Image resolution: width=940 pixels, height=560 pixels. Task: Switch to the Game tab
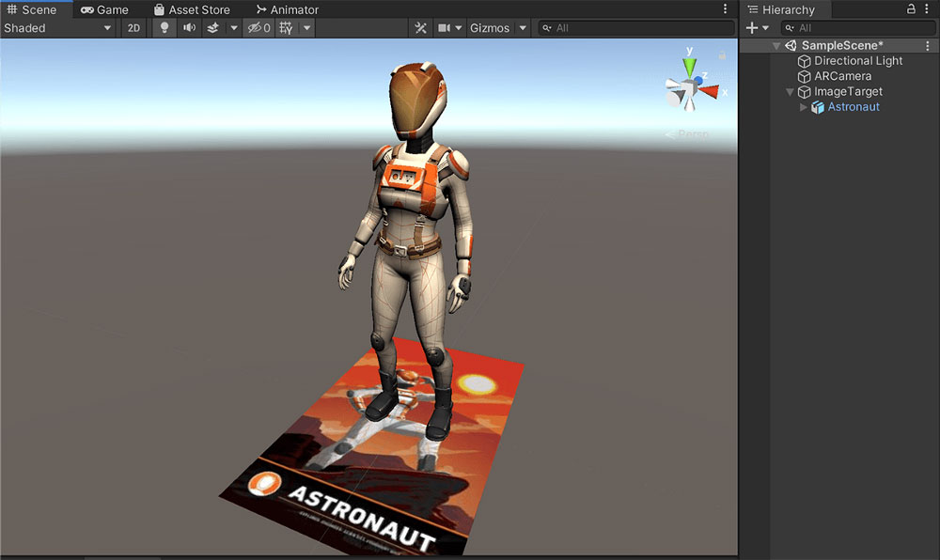point(104,9)
